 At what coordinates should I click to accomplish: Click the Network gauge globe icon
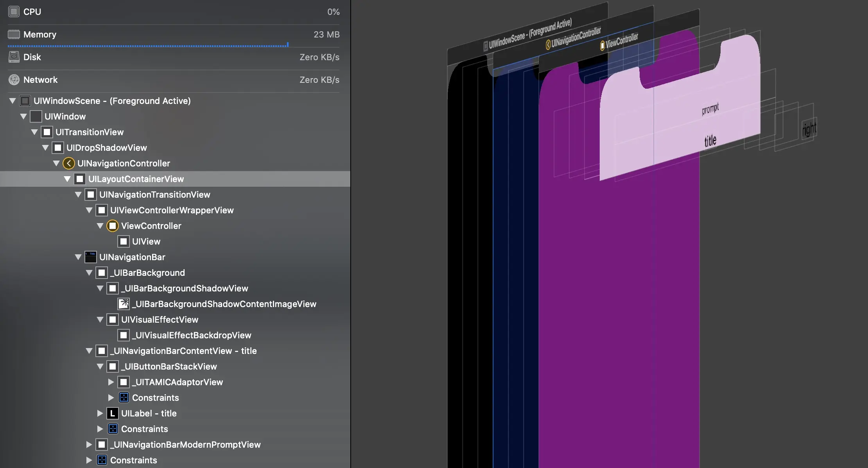[x=14, y=80]
